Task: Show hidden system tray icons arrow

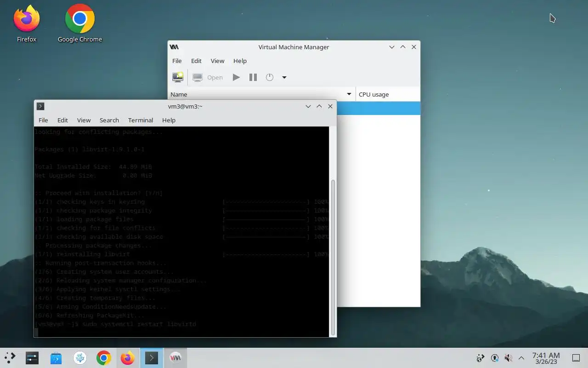Action: (x=521, y=358)
